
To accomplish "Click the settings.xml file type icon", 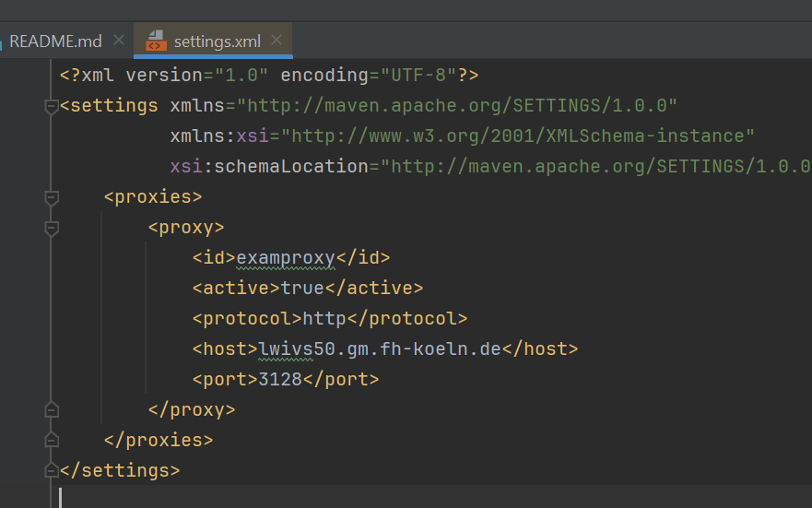I will click(156, 41).
